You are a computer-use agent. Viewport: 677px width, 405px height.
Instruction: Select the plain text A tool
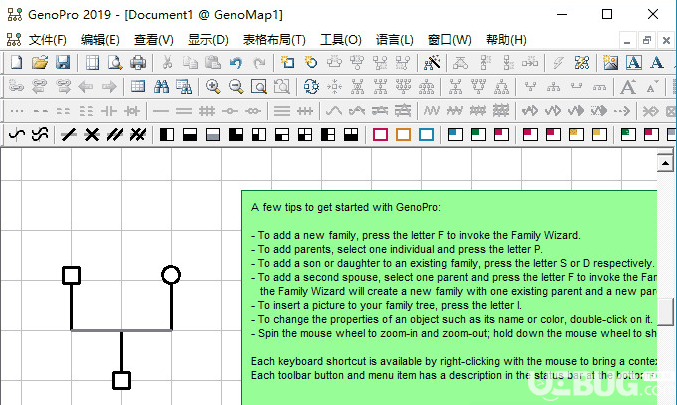pyautogui.click(x=657, y=63)
